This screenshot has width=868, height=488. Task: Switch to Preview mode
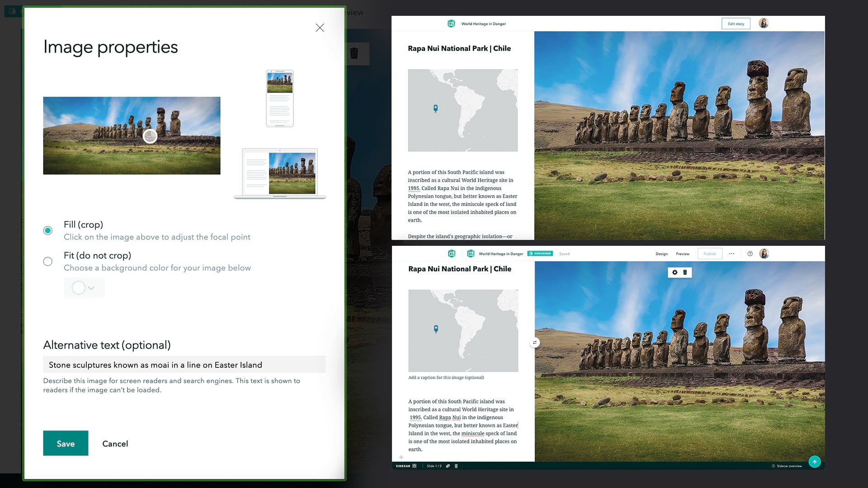(x=683, y=253)
